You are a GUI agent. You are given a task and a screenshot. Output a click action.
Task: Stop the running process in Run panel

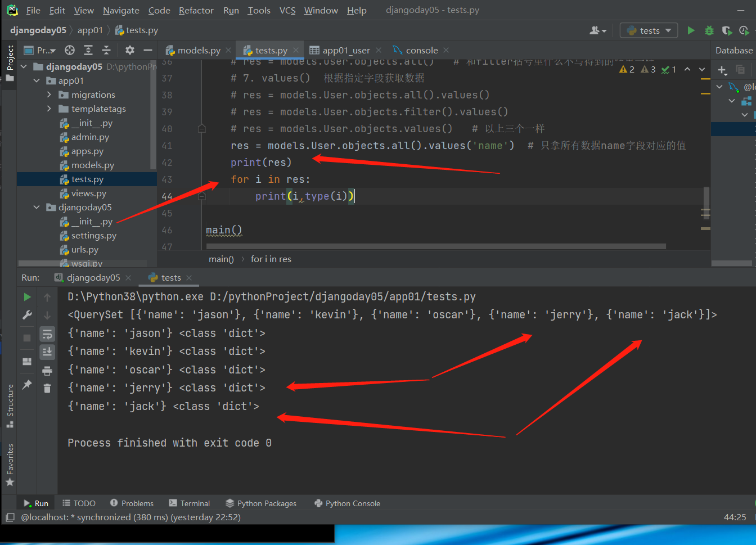click(27, 338)
